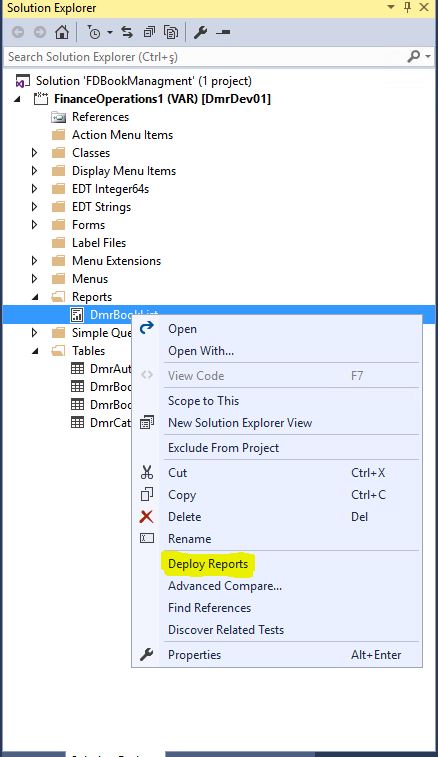Open the window position dropdown arrow in title bar

(x=391, y=7)
